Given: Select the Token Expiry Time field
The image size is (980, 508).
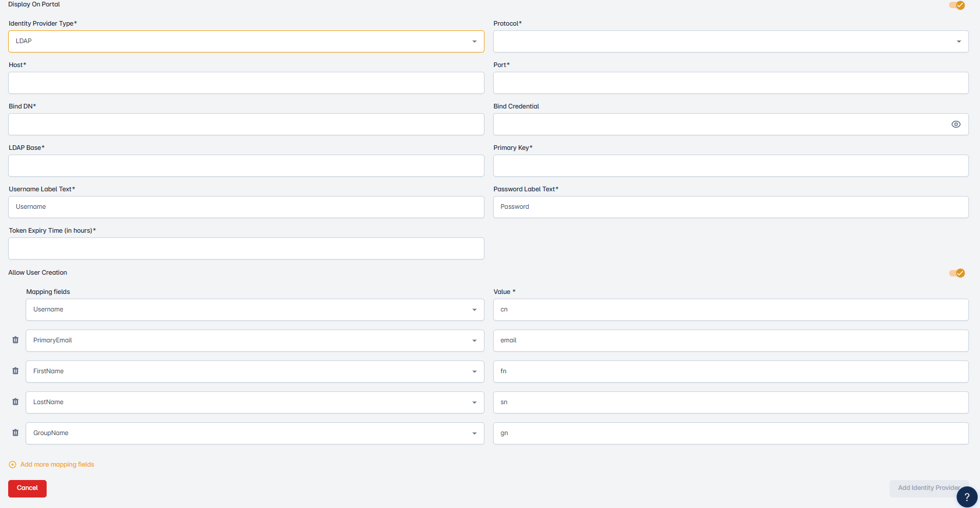Looking at the screenshot, I should click(245, 248).
